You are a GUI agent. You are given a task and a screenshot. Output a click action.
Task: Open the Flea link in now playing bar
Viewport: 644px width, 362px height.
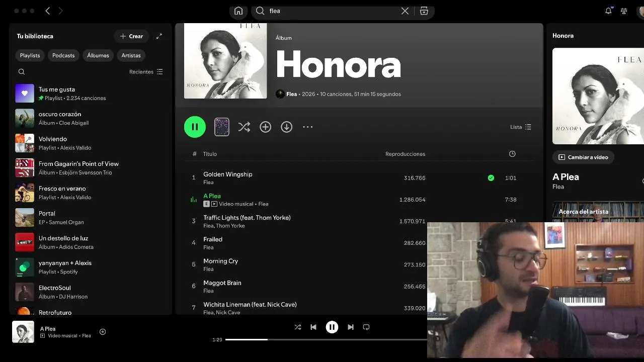pos(87,336)
